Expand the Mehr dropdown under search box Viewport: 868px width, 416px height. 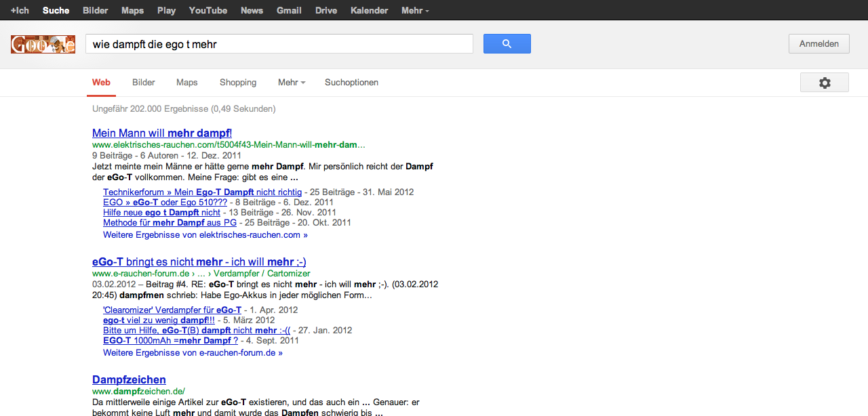coord(291,83)
